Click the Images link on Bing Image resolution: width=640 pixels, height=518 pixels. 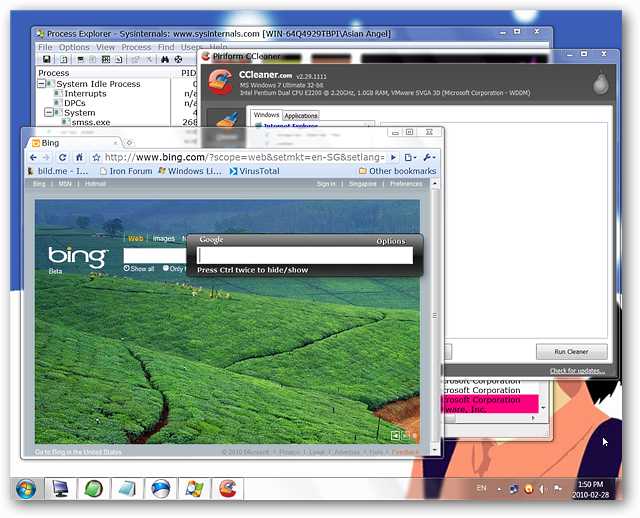164,238
